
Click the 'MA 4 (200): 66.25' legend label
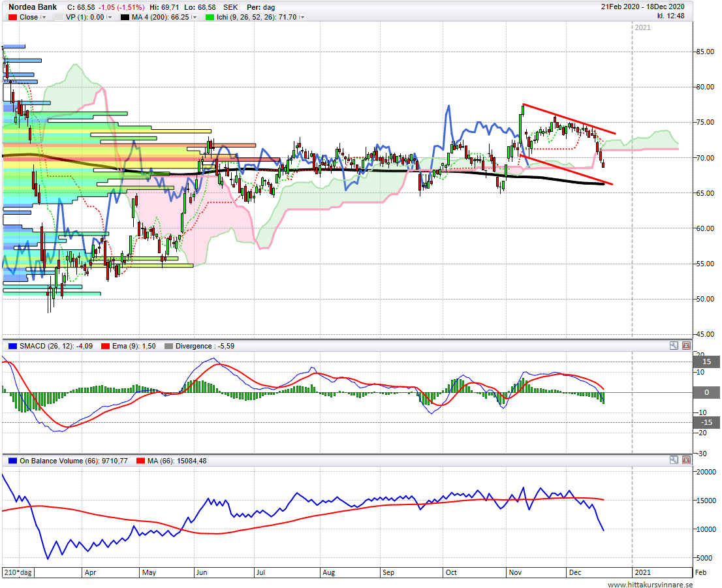(x=160, y=17)
